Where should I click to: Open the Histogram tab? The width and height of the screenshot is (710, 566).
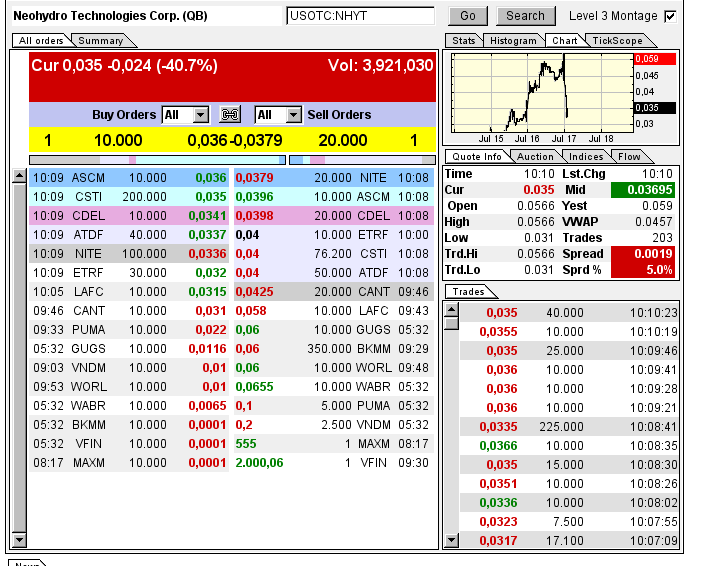click(x=513, y=40)
